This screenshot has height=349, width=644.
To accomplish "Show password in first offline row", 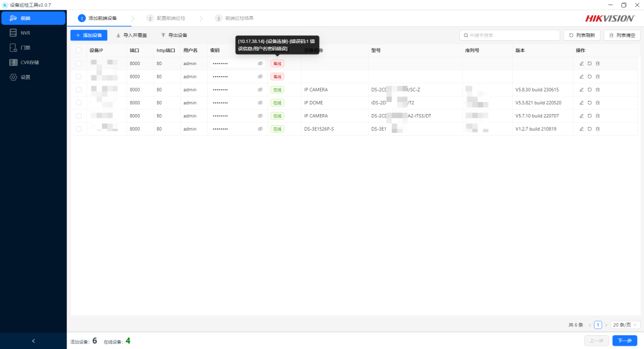I will [260, 64].
